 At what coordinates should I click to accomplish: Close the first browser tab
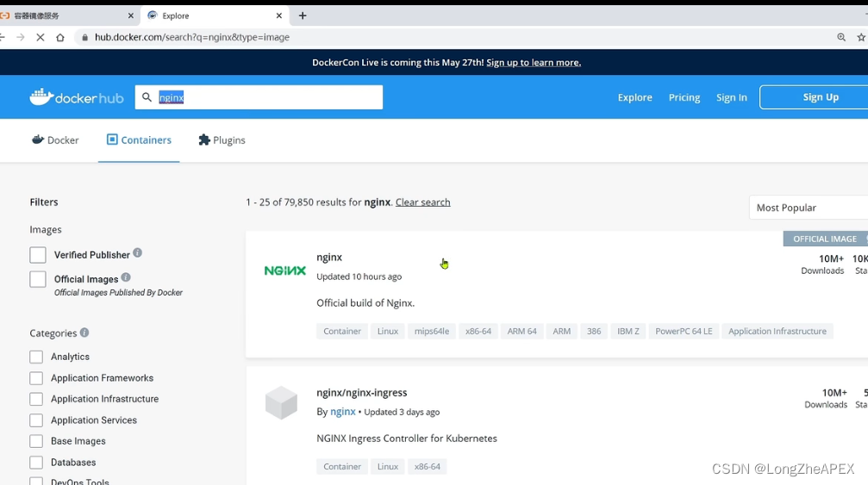point(131,16)
